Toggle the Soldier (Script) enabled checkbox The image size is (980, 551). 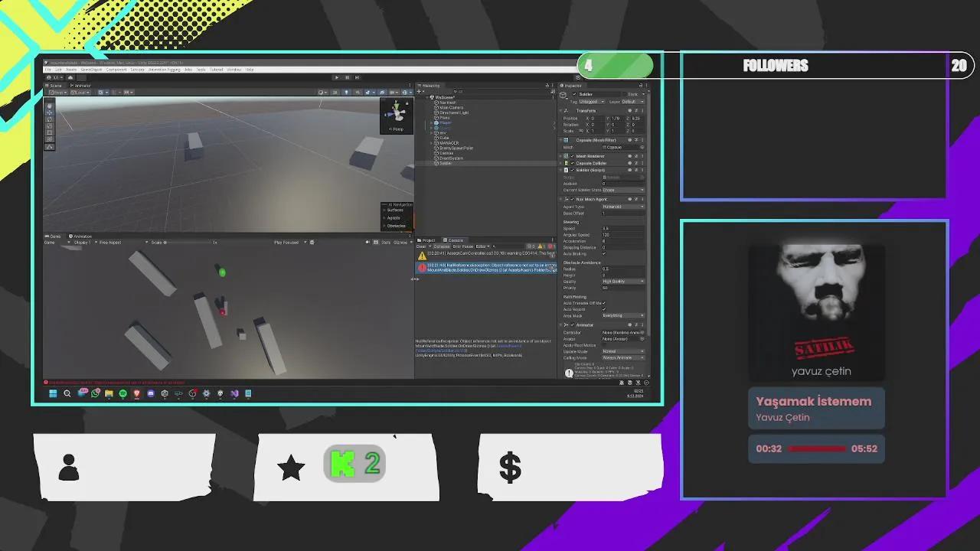(572, 170)
